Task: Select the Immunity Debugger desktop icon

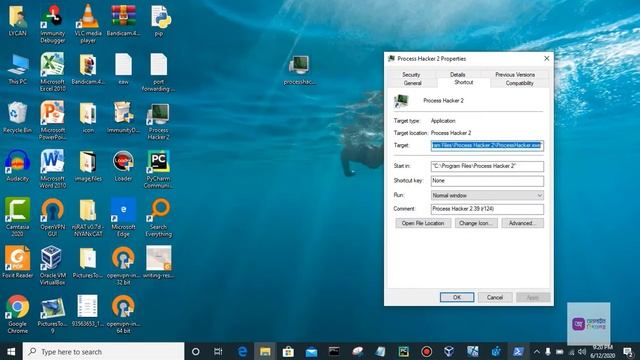Action: [53, 23]
